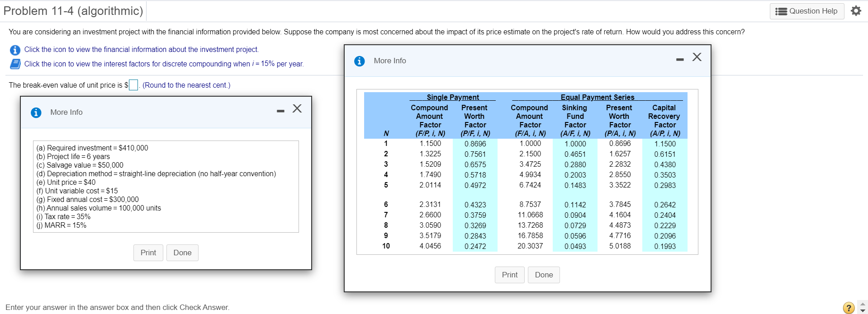Minimize the financial info More Info dialog

281,111
